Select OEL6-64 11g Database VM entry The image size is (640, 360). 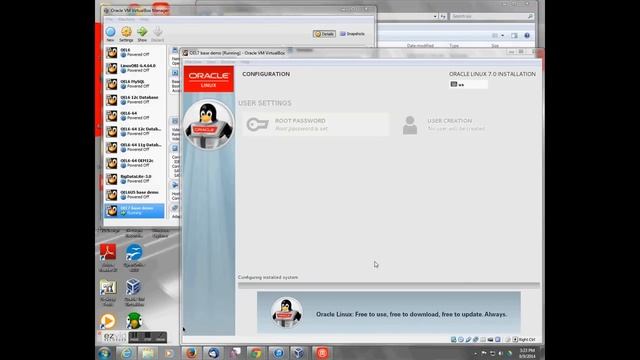[x=134, y=147]
